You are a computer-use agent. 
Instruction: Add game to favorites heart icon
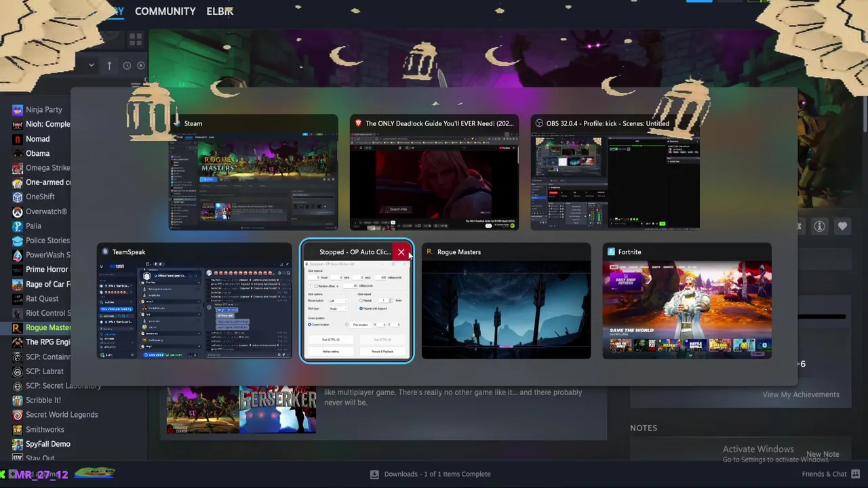click(842, 226)
